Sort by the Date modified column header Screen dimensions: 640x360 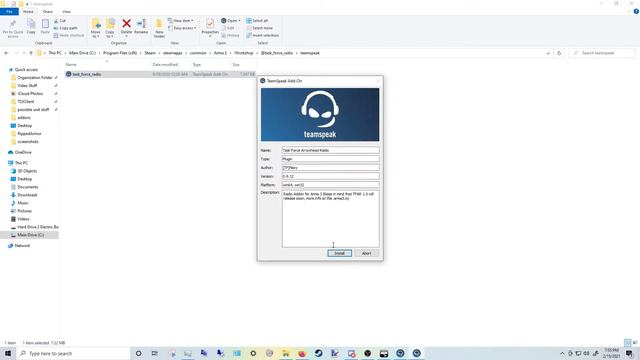coord(165,64)
